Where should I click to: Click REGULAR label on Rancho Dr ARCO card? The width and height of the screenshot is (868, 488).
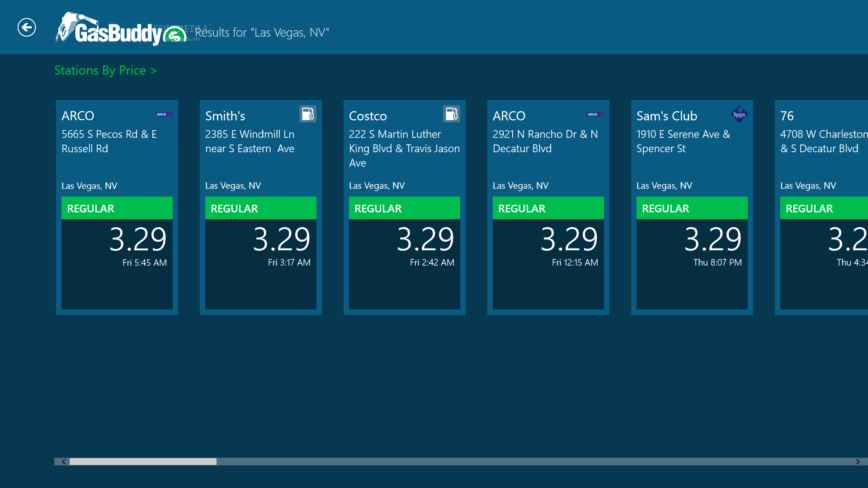(x=522, y=208)
